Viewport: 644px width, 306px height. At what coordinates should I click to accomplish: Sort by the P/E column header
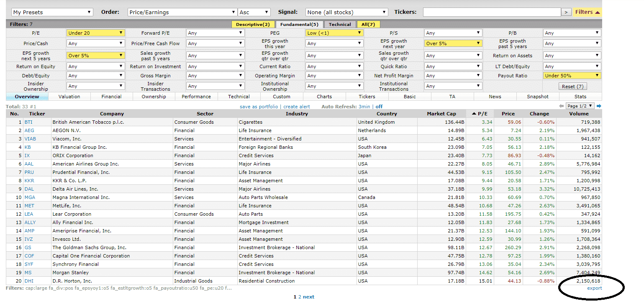[x=480, y=114]
